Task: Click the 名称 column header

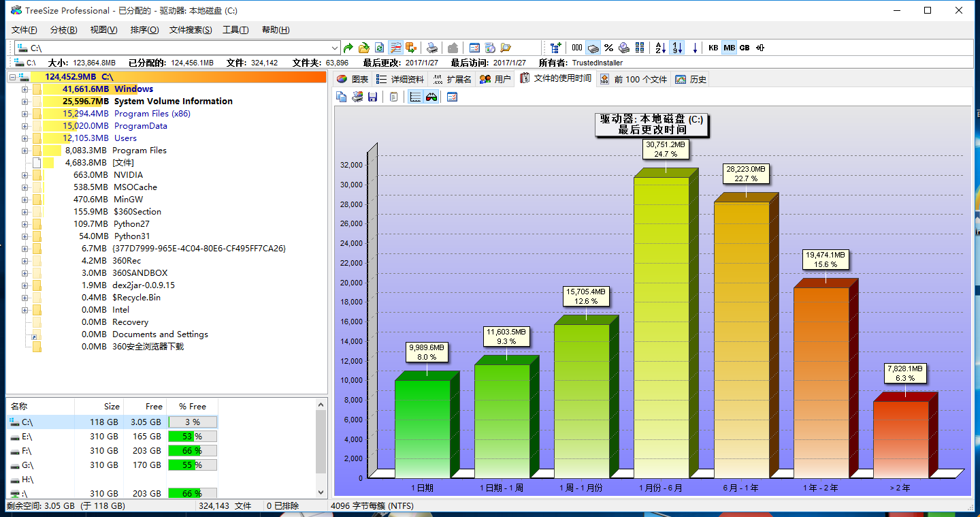Action: click(x=40, y=407)
